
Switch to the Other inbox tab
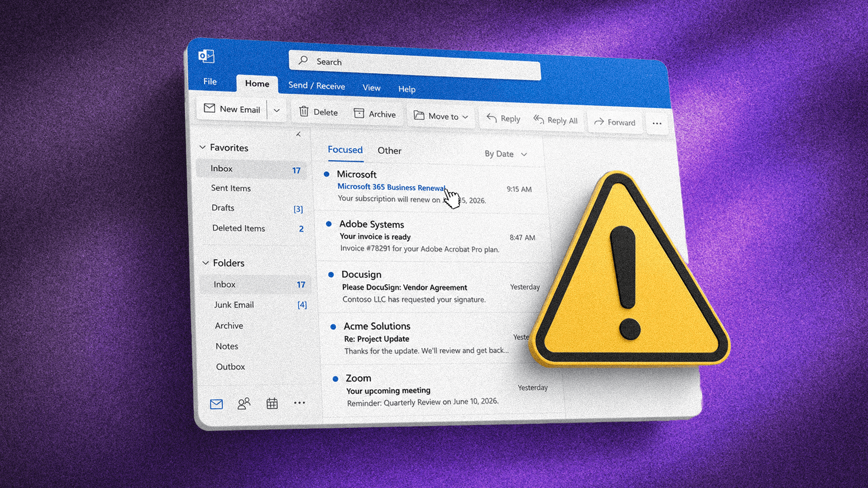390,151
